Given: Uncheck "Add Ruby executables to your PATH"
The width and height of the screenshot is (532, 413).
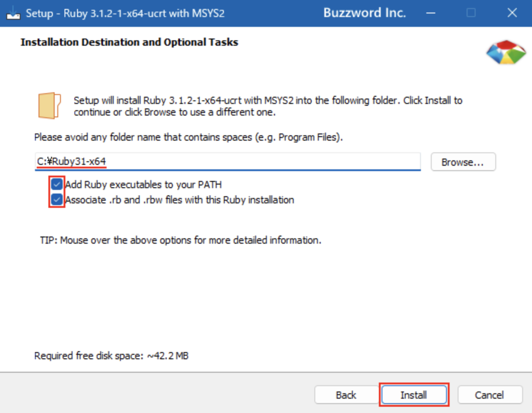Looking at the screenshot, I should click(56, 185).
